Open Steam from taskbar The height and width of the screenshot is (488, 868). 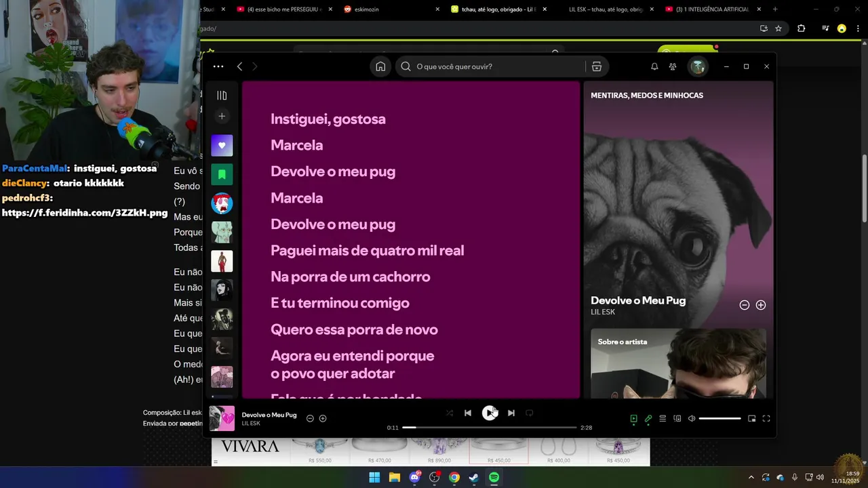coord(474,477)
